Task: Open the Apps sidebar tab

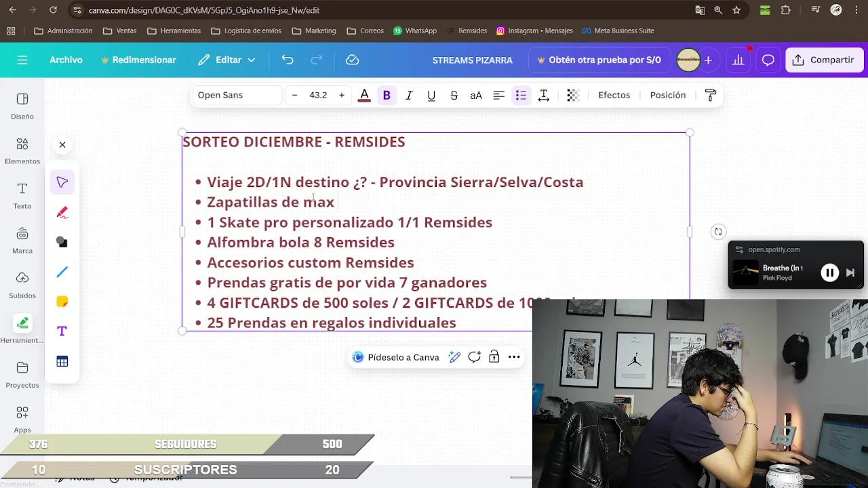Action: click(22, 419)
